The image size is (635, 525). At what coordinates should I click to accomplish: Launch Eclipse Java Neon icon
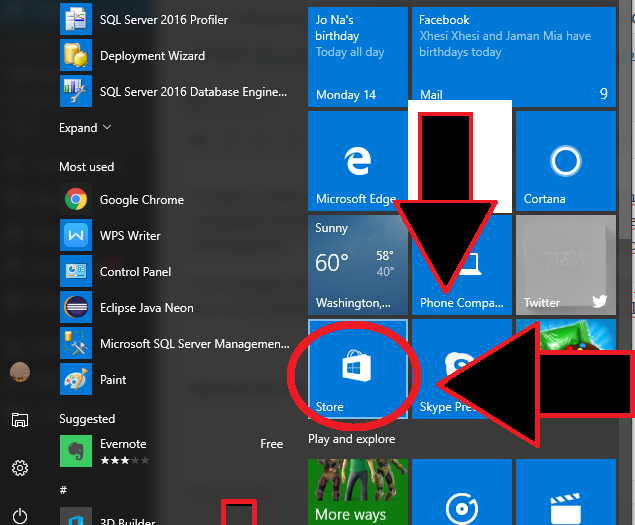pyautogui.click(x=76, y=307)
